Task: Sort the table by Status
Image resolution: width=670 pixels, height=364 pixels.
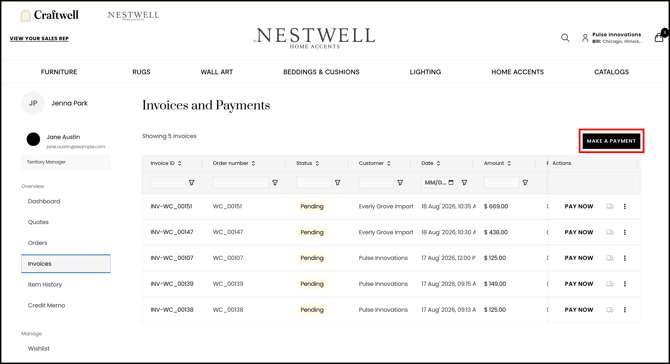Action: click(317, 163)
